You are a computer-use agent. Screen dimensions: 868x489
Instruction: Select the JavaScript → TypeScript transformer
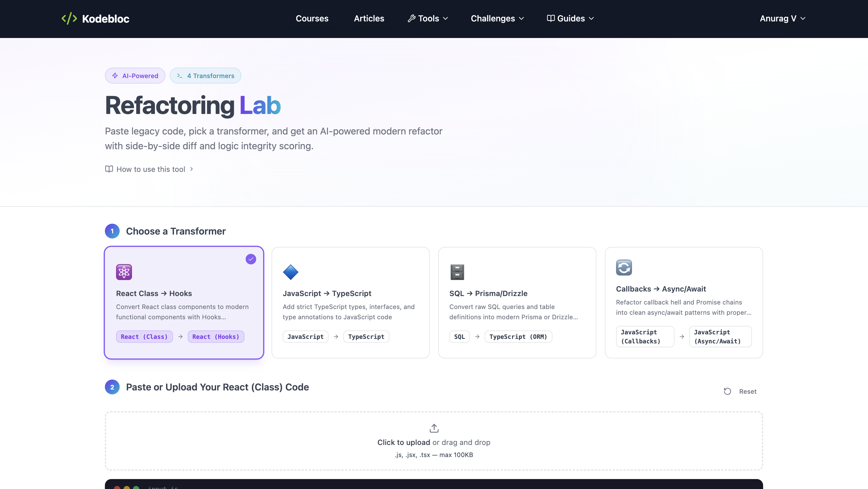tap(350, 303)
